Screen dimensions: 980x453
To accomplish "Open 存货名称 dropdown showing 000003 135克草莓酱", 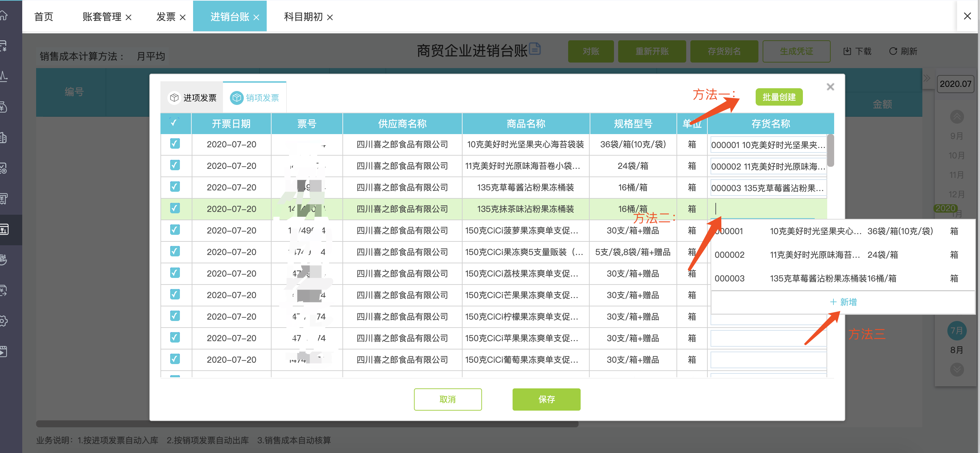I will point(768,188).
